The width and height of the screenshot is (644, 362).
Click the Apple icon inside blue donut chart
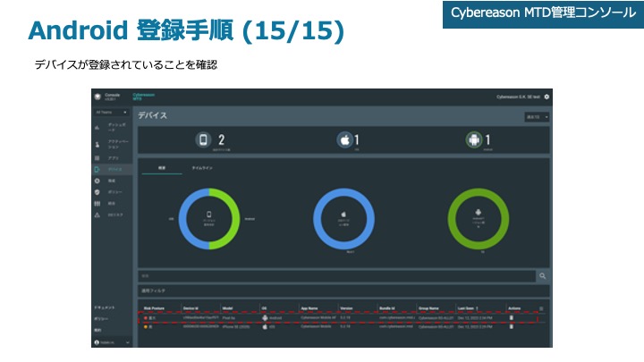[x=343, y=215]
